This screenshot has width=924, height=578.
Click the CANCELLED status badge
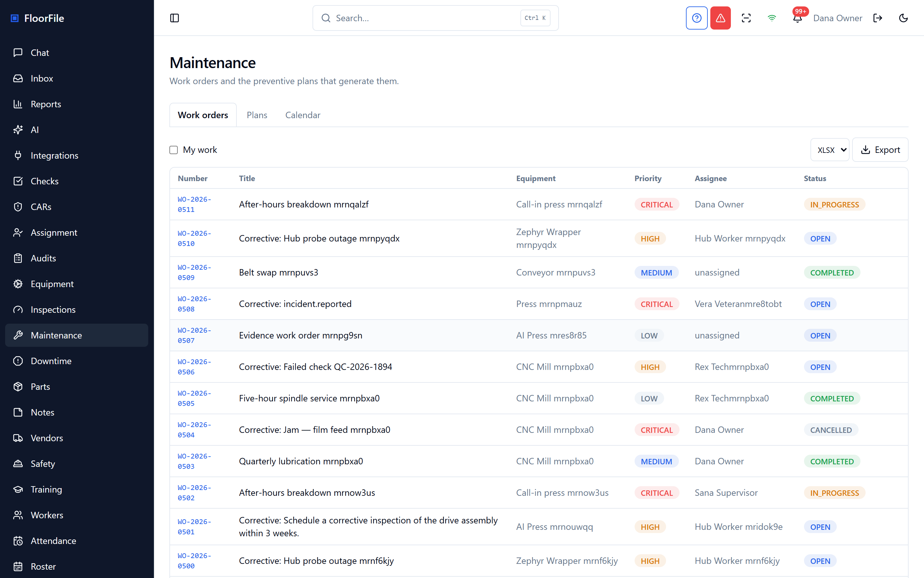[x=831, y=430]
